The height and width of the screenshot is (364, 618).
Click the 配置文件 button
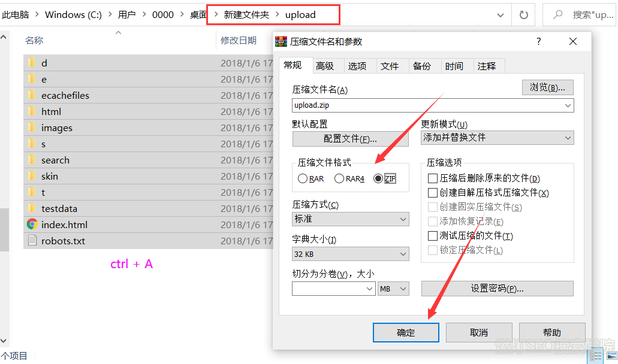pyautogui.click(x=351, y=138)
